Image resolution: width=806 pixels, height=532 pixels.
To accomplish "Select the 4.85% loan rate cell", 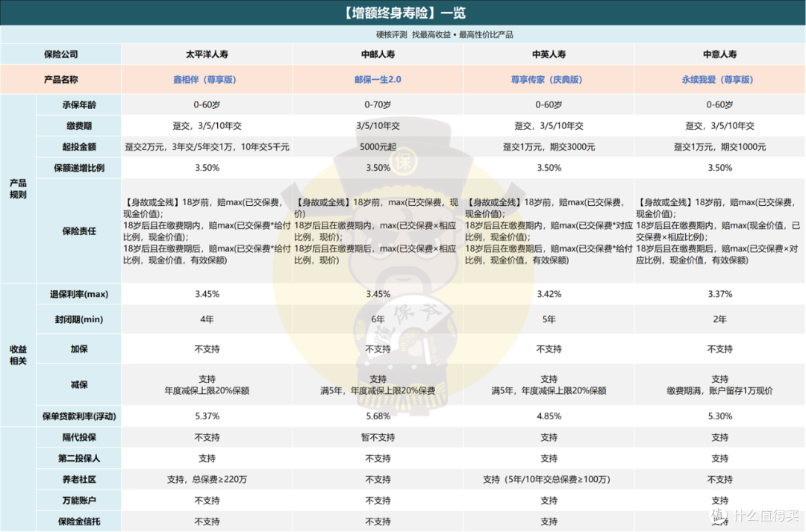I will [549, 416].
